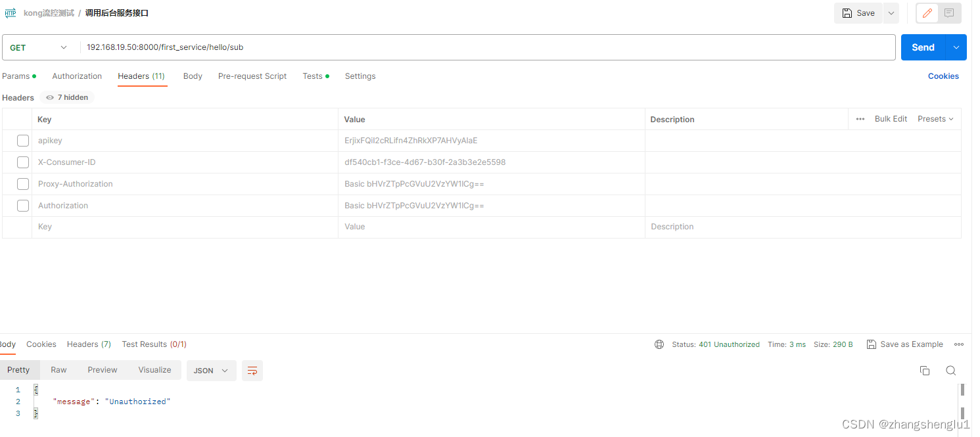The image size is (980, 437).
Task: Click the Send button
Action: pyautogui.click(x=923, y=47)
